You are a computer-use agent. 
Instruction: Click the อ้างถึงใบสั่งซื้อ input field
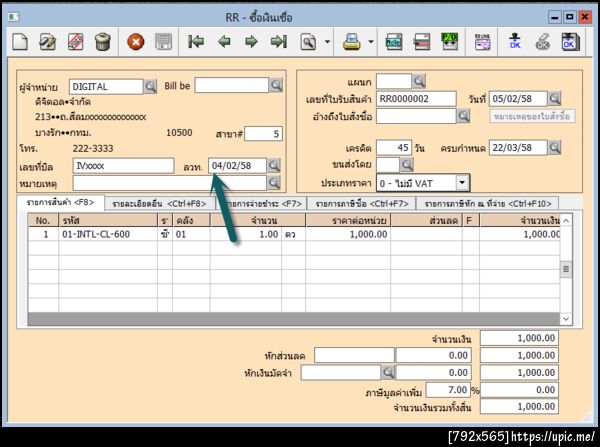416,116
